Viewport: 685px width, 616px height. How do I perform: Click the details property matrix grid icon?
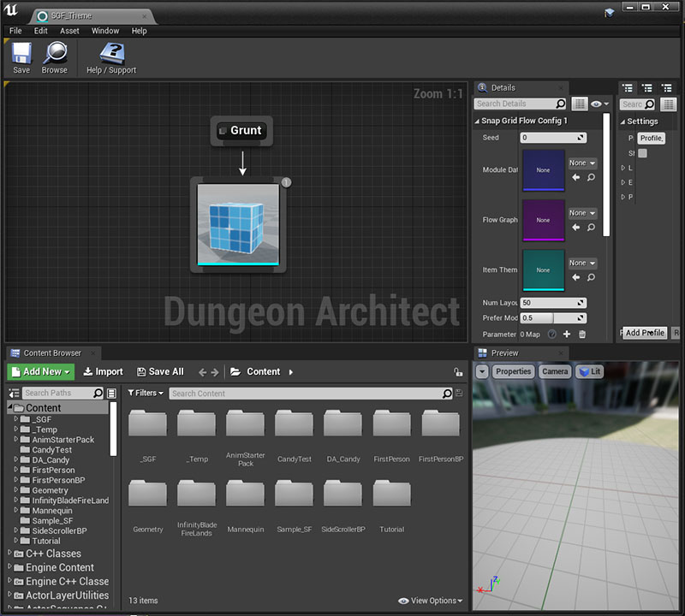[x=580, y=104]
